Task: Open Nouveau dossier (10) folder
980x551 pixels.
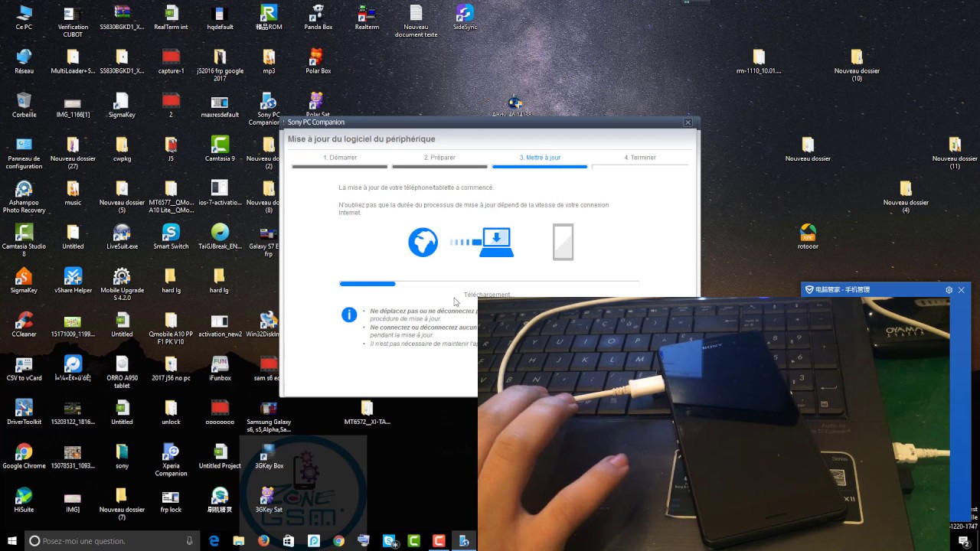Action: 857,65
